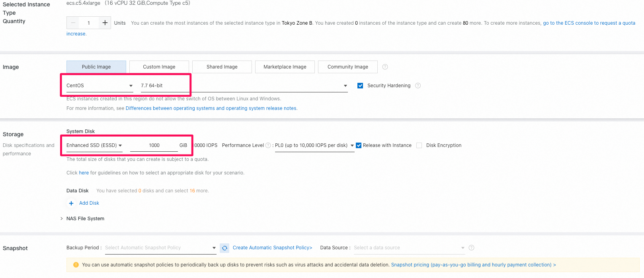644x278 pixels.
Task: Click the system disk size field
Action: tap(154, 145)
